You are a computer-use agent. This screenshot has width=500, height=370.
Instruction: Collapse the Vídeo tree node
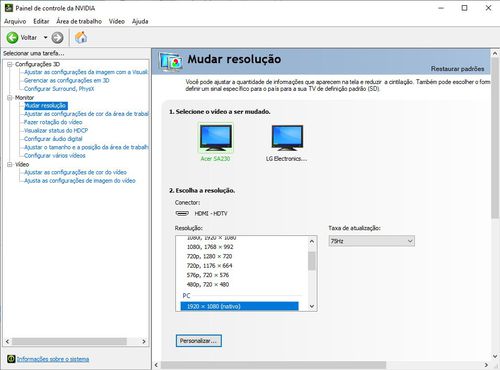pos(10,164)
